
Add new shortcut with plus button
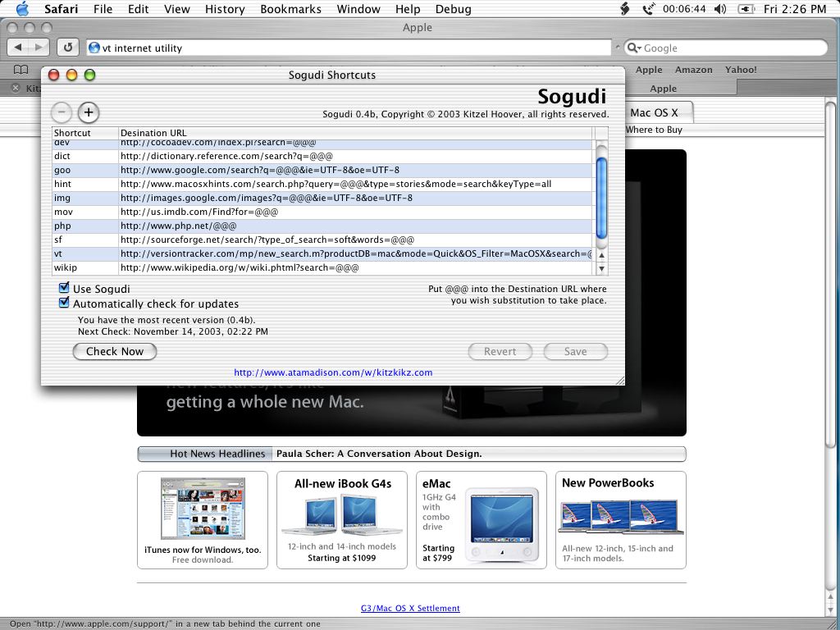[x=89, y=112]
